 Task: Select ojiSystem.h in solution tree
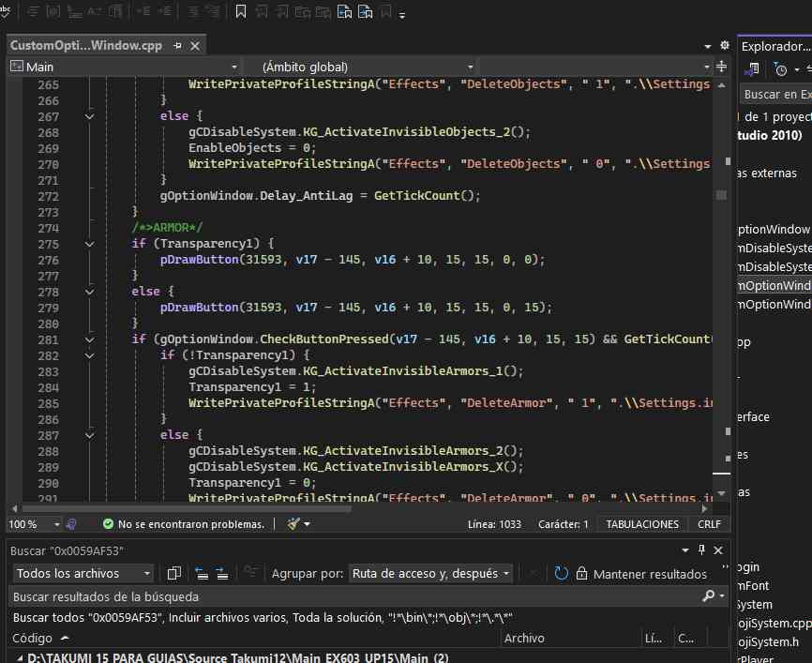tap(769, 642)
